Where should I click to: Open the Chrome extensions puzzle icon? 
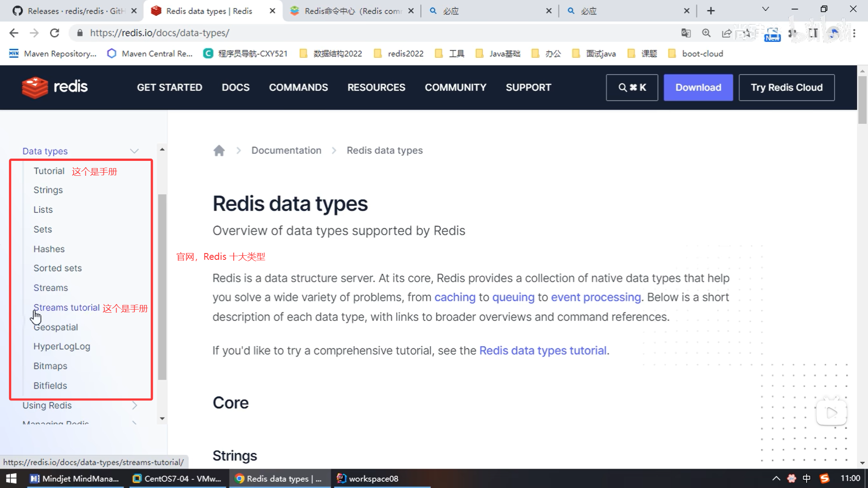[x=792, y=33]
